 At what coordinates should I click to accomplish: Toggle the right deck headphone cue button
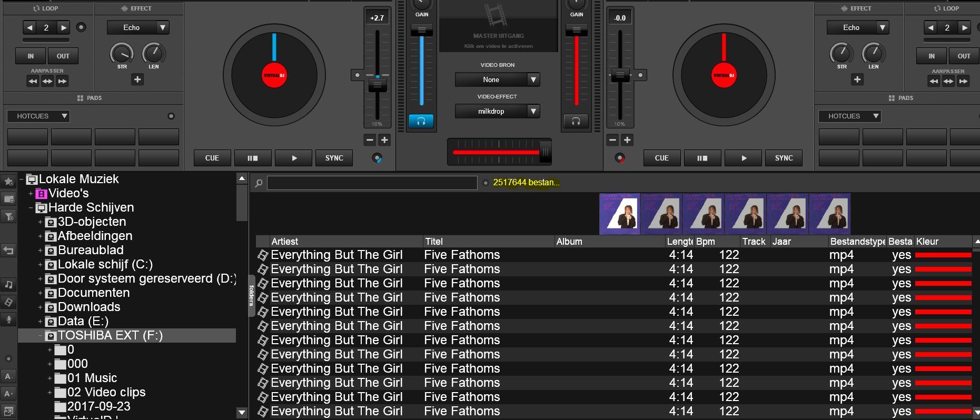coord(576,121)
